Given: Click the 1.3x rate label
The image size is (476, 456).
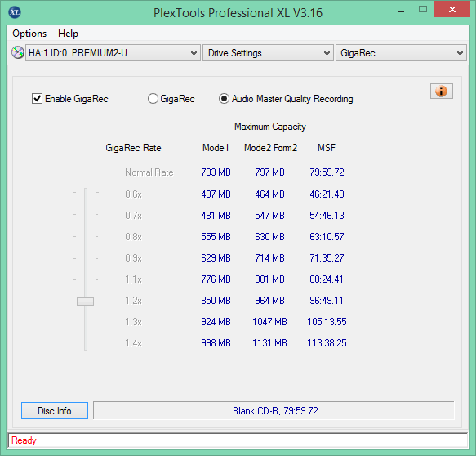Looking at the screenshot, I should pos(134,322).
